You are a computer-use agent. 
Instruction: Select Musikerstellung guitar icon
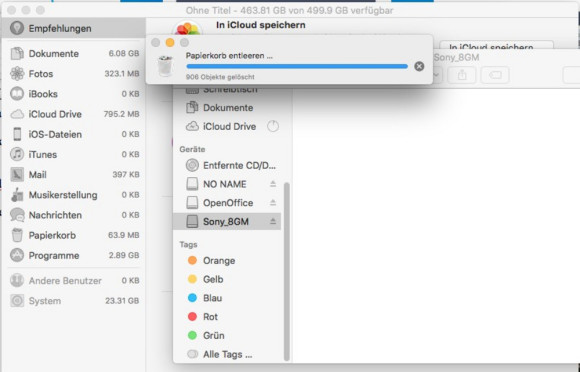(17, 195)
